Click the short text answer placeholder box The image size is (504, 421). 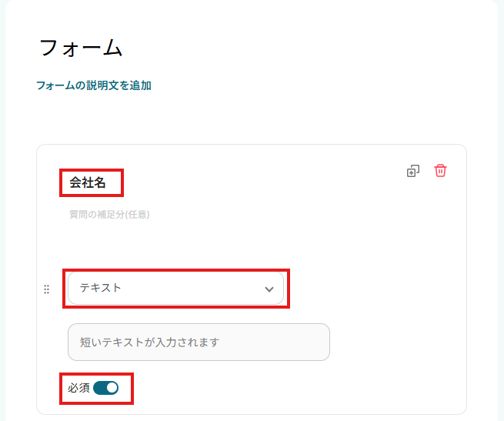coord(199,342)
